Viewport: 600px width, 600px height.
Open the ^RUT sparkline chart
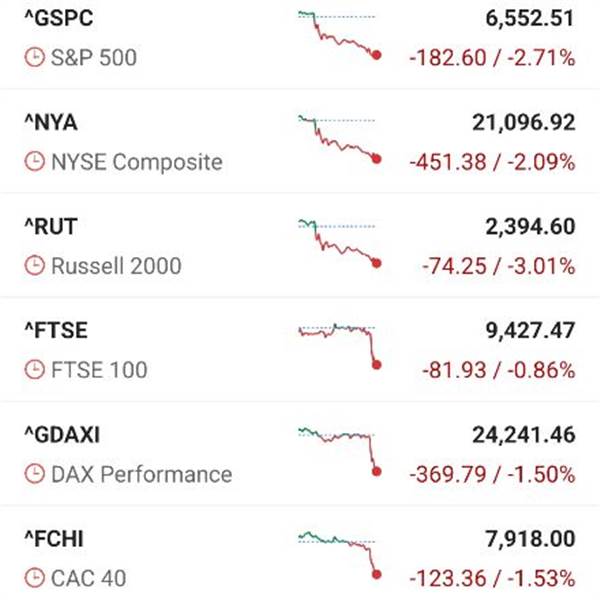coord(338,243)
